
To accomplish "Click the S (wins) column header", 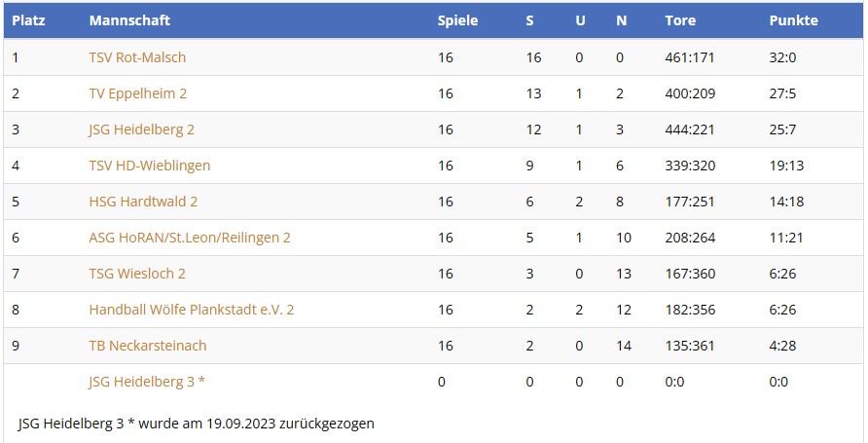I will point(530,20).
